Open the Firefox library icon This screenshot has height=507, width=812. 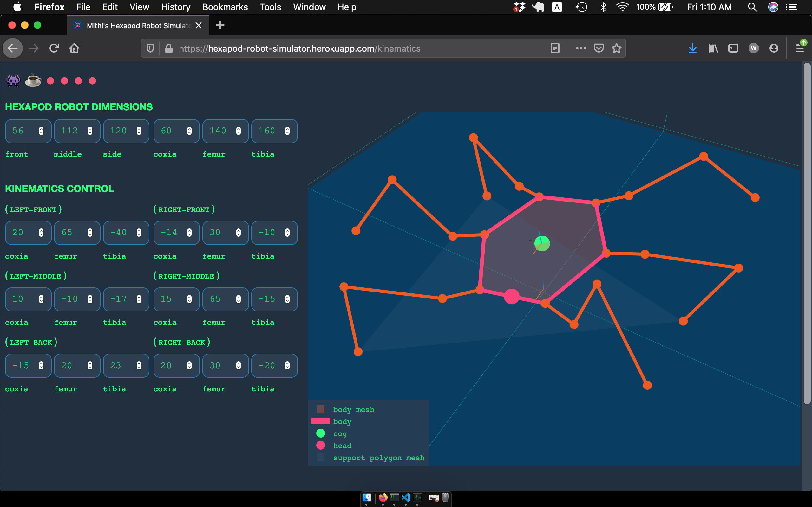click(713, 48)
